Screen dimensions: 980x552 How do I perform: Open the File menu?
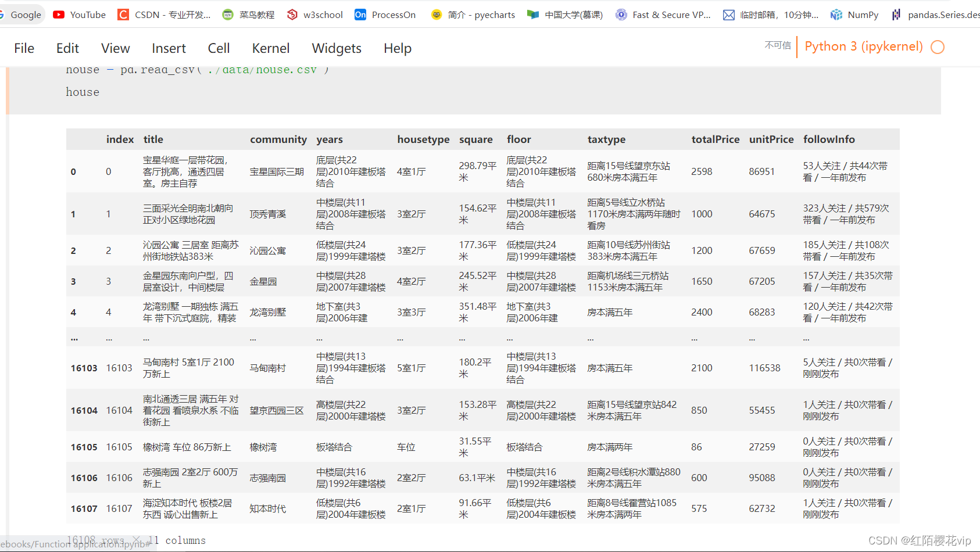tap(24, 48)
